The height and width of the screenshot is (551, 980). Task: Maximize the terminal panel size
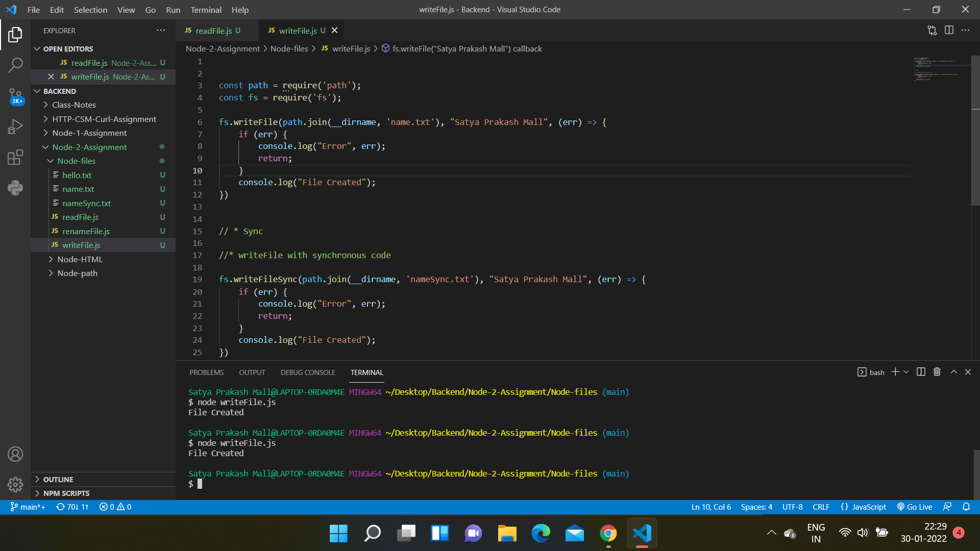click(x=953, y=372)
